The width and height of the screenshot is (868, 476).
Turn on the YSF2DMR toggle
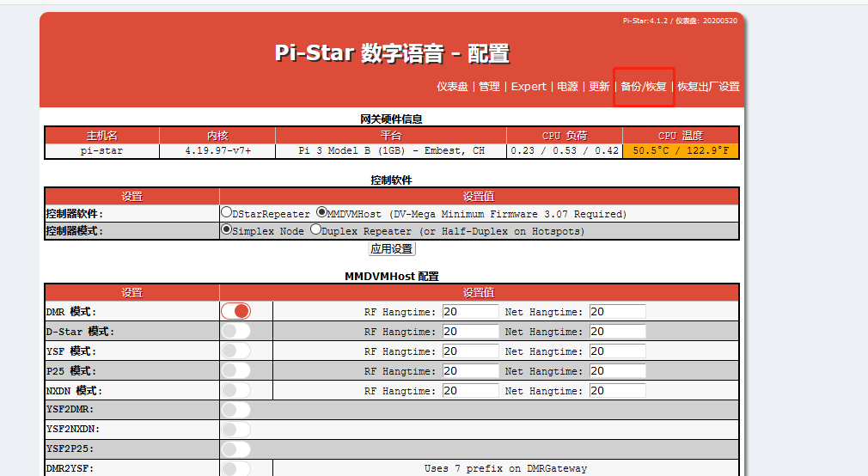(x=235, y=410)
